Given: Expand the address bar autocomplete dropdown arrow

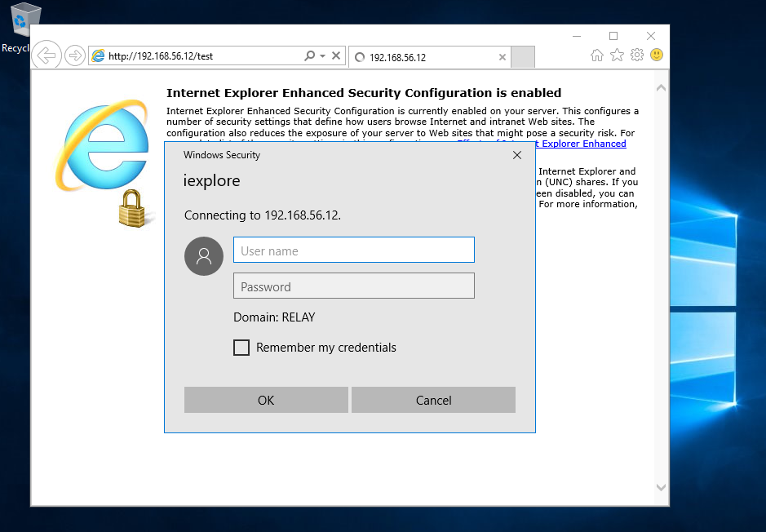Looking at the screenshot, I should (323, 56).
